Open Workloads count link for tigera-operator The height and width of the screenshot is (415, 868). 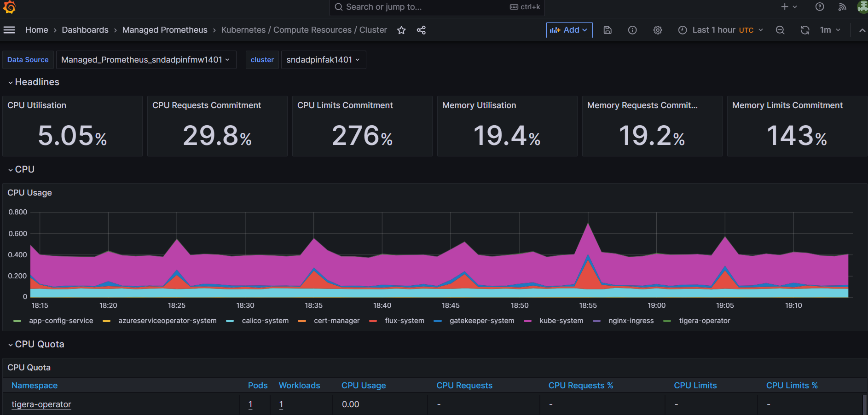click(x=281, y=404)
